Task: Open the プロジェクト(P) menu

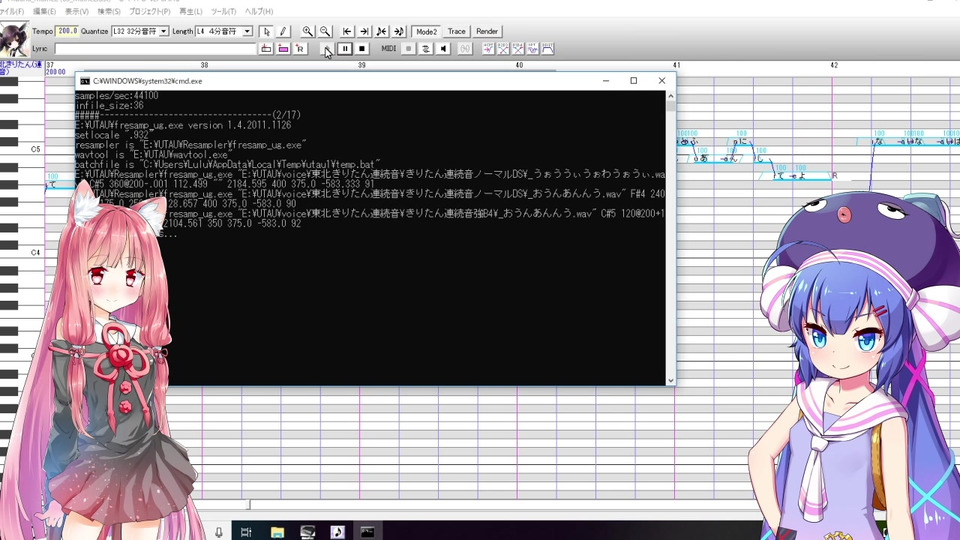Action: point(149,12)
